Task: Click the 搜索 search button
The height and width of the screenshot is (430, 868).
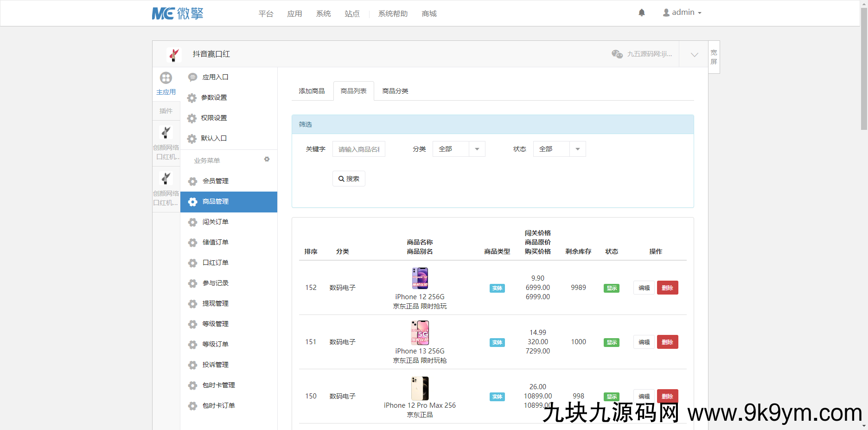Action: point(349,178)
